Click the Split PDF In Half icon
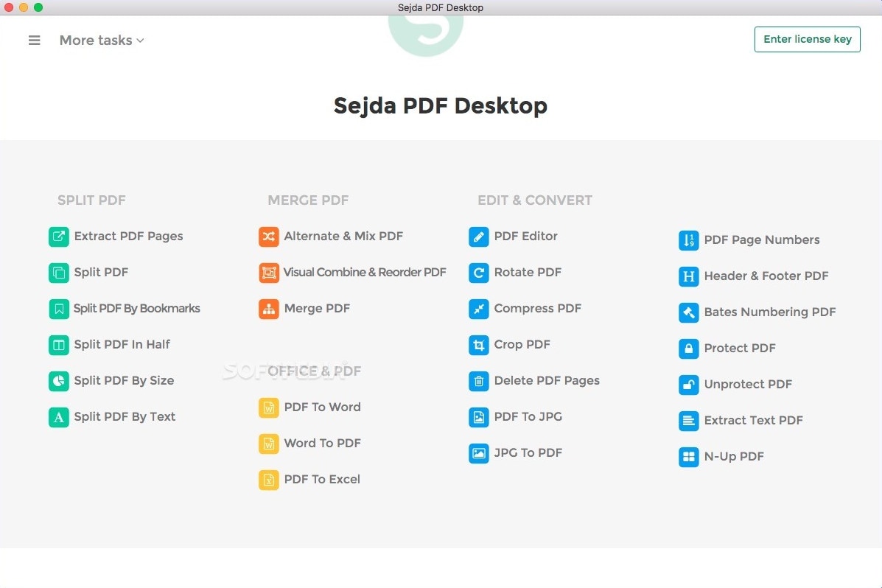The width and height of the screenshot is (882, 588). (x=58, y=345)
